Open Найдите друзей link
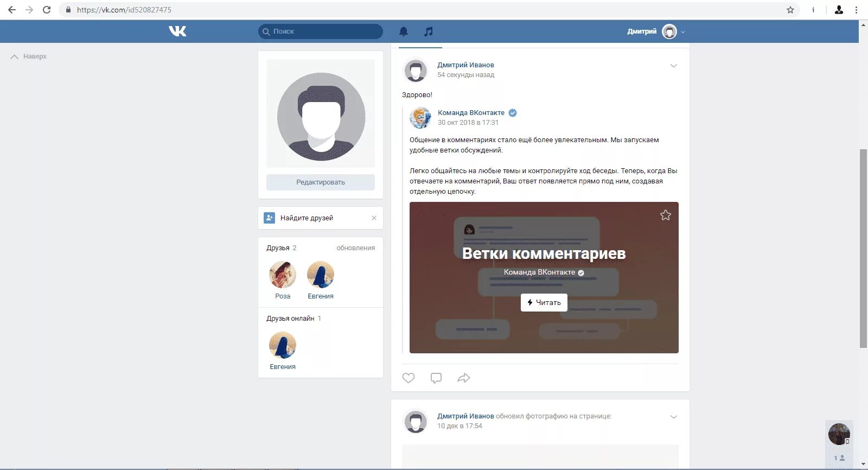Viewport: 868px width, 470px height. (x=307, y=218)
